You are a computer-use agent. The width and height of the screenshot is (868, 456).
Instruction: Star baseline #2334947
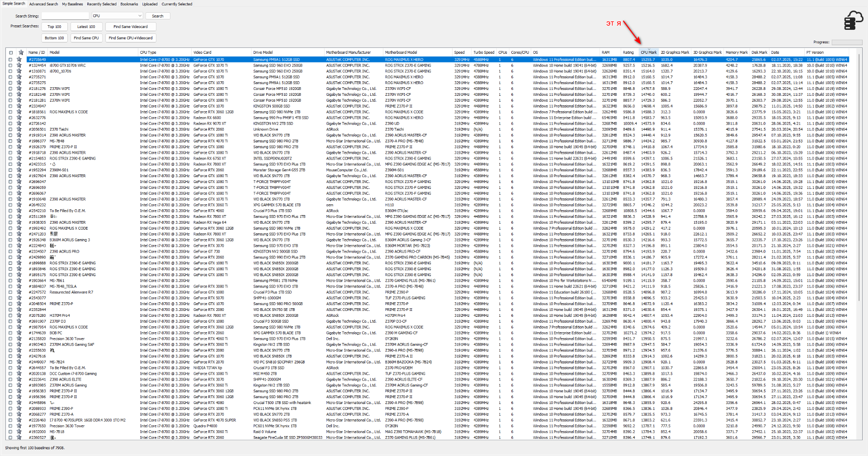pos(19,106)
